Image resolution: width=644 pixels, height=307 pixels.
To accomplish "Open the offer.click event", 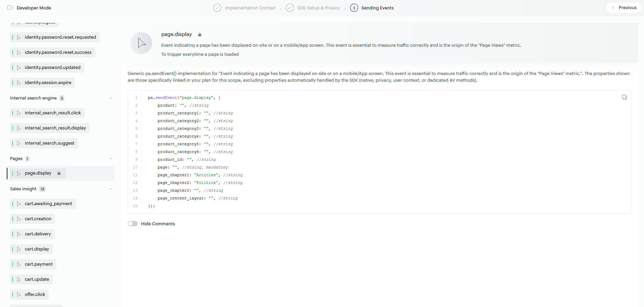I will coord(35,295).
